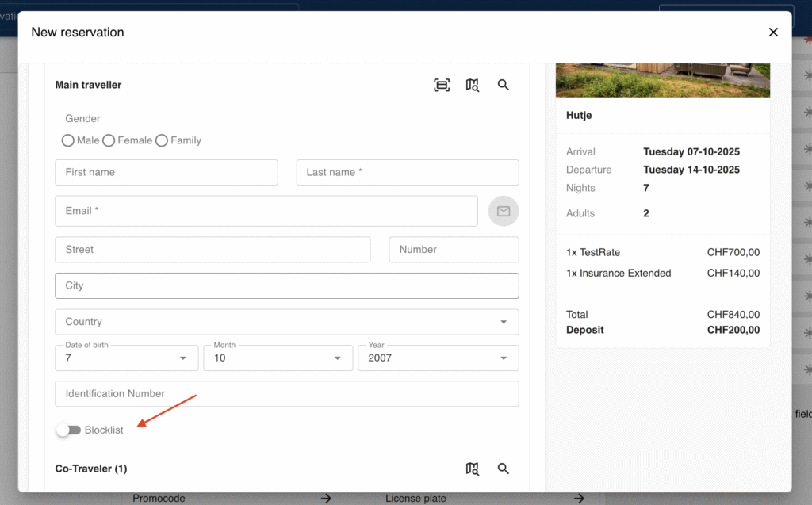812x505 pixels.
Task: Open the Country dropdown
Action: point(286,322)
